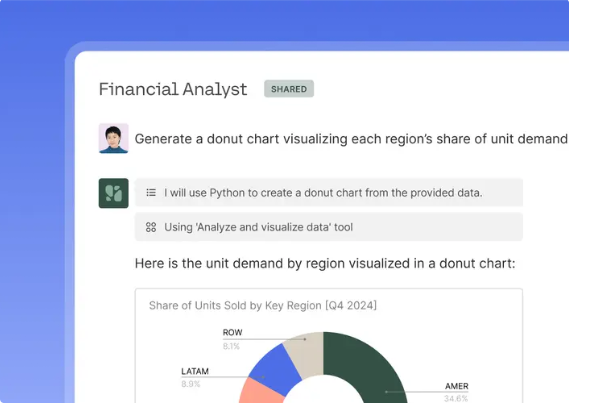Screen dimensions: 590x413
Task: Click the user avatar photo
Action: (113, 138)
